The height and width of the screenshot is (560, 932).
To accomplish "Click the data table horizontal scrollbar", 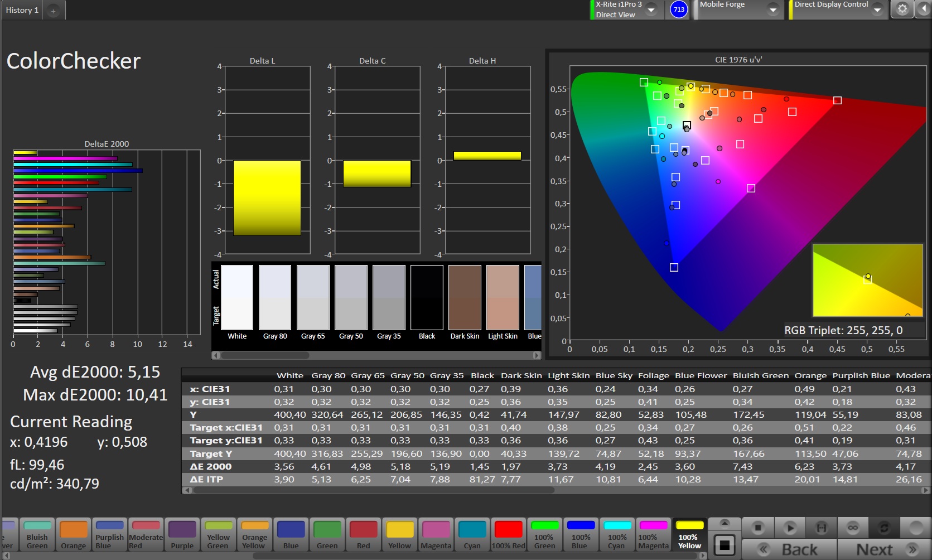I will point(374,490).
